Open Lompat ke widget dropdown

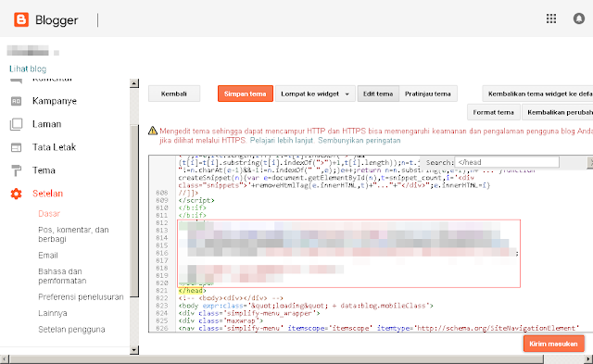(315, 94)
